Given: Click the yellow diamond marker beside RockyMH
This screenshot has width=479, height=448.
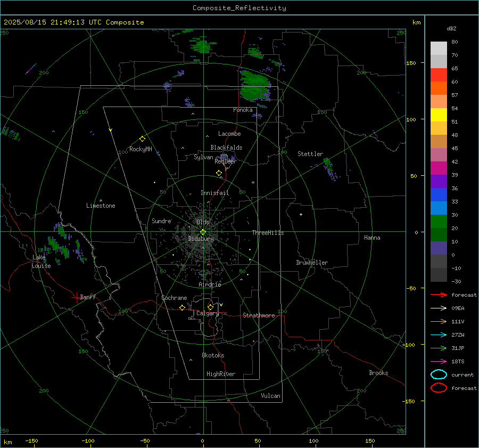Looking at the screenshot, I should (x=142, y=139).
